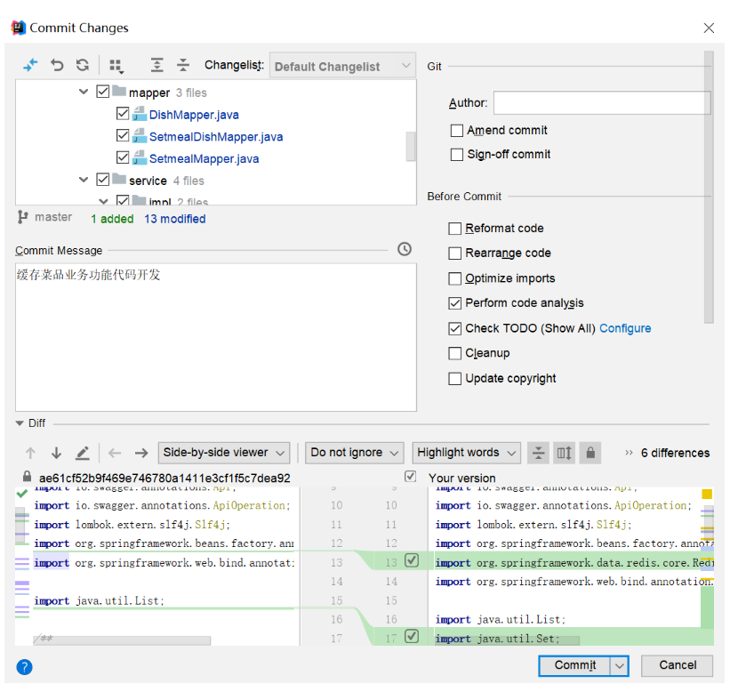746x700 pixels.
Task: Open the Default Changelist dropdown
Action: (342, 66)
